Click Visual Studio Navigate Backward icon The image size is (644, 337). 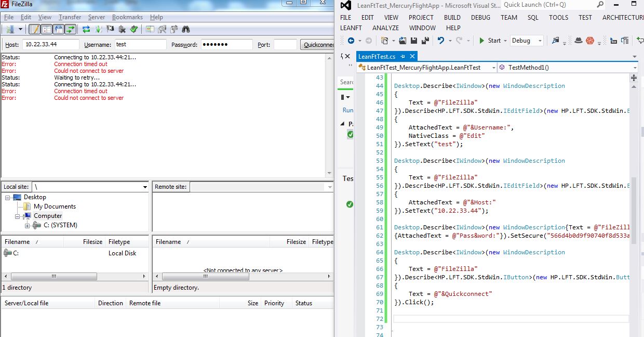351,41
